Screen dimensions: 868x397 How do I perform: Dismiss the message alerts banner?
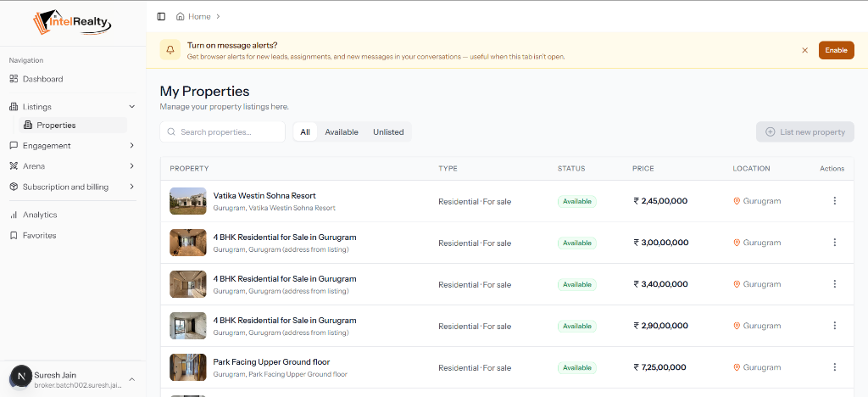pyautogui.click(x=805, y=50)
